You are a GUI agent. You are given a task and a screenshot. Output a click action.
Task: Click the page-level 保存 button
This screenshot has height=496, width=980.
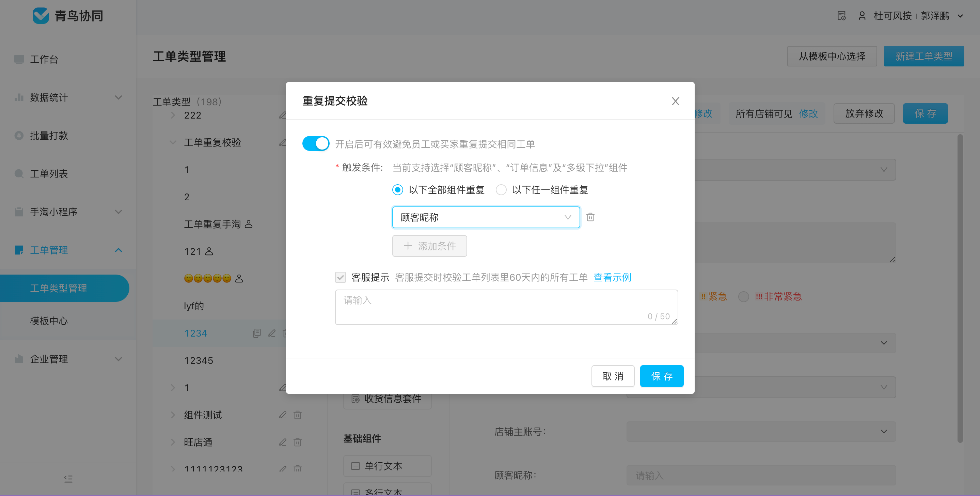pos(925,113)
